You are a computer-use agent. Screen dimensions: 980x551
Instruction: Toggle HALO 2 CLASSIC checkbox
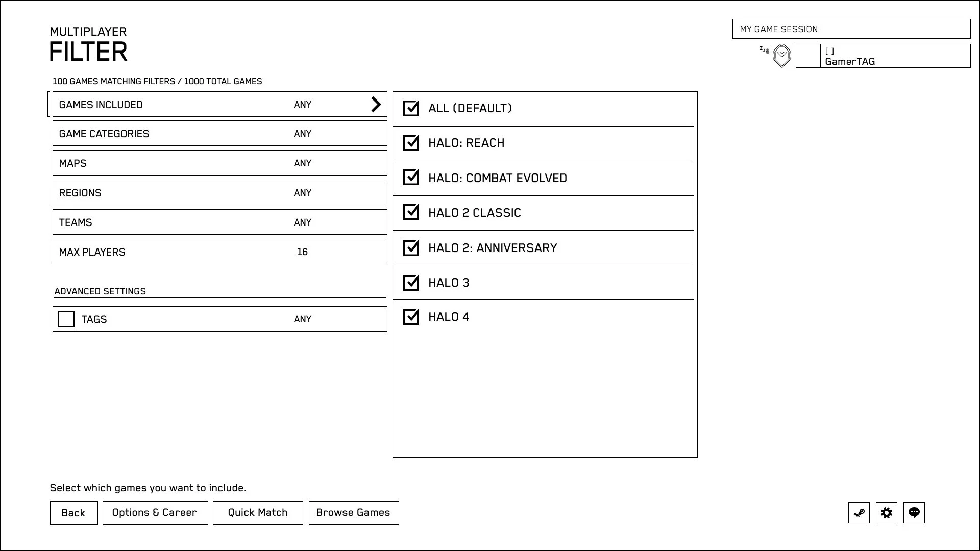411,212
